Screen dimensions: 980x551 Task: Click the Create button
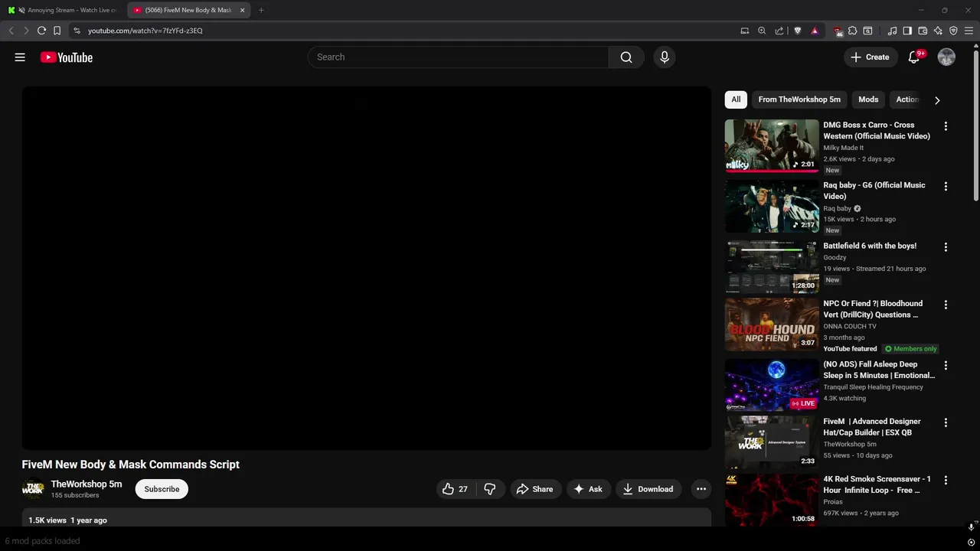tap(871, 57)
